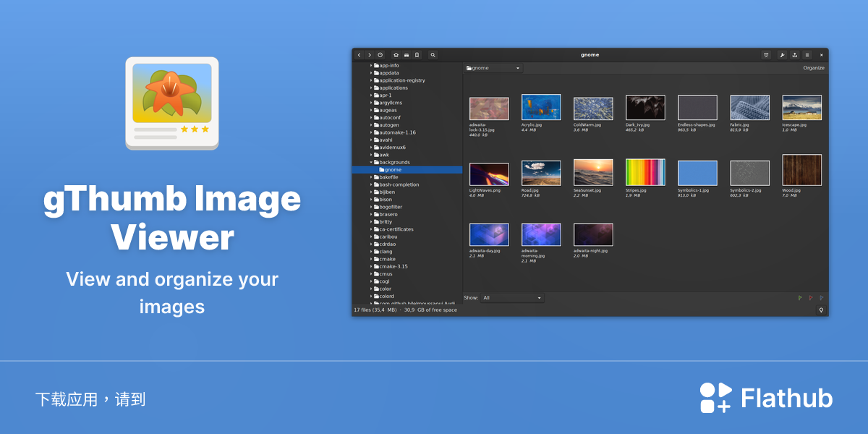Screen dimensions: 868x434
Task: Click the gThumb flower app icon
Action: [x=172, y=103]
